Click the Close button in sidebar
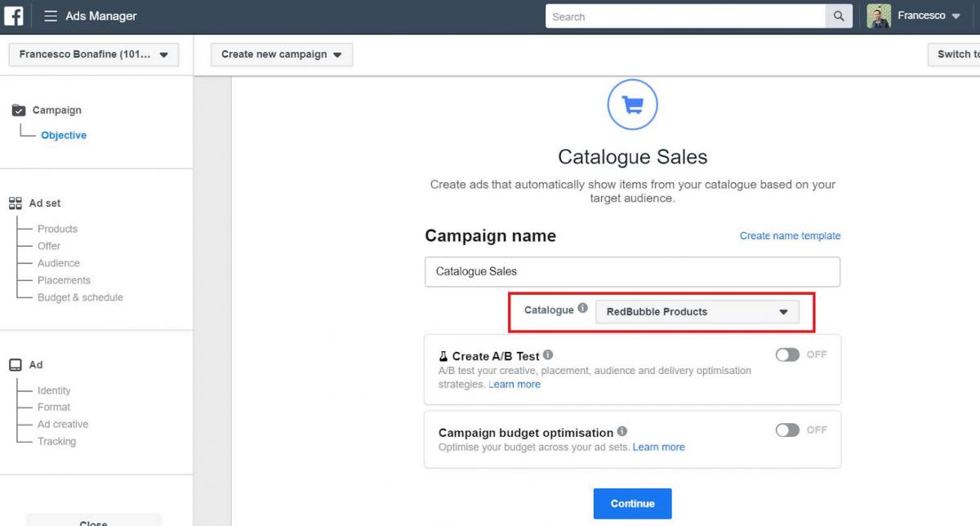This screenshot has height=526, width=980. point(94,521)
